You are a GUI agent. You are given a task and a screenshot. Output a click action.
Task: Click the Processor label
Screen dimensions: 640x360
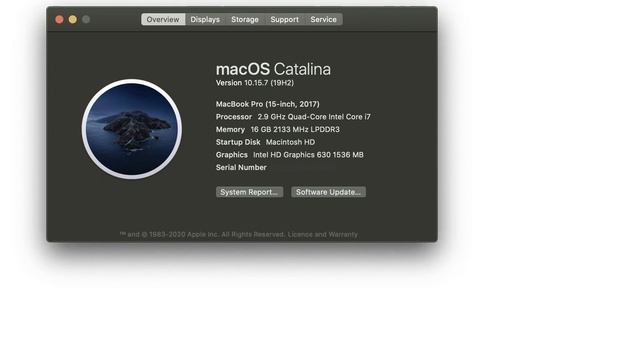point(234,117)
